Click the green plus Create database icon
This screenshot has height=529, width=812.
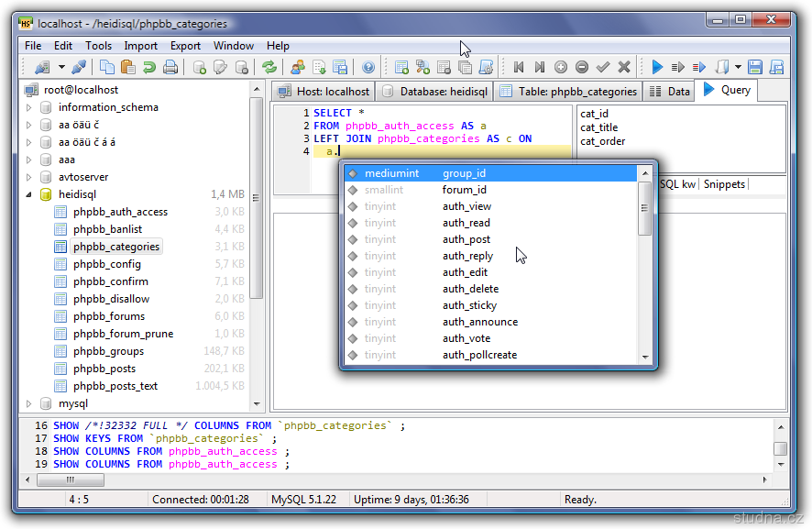click(x=199, y=67)
